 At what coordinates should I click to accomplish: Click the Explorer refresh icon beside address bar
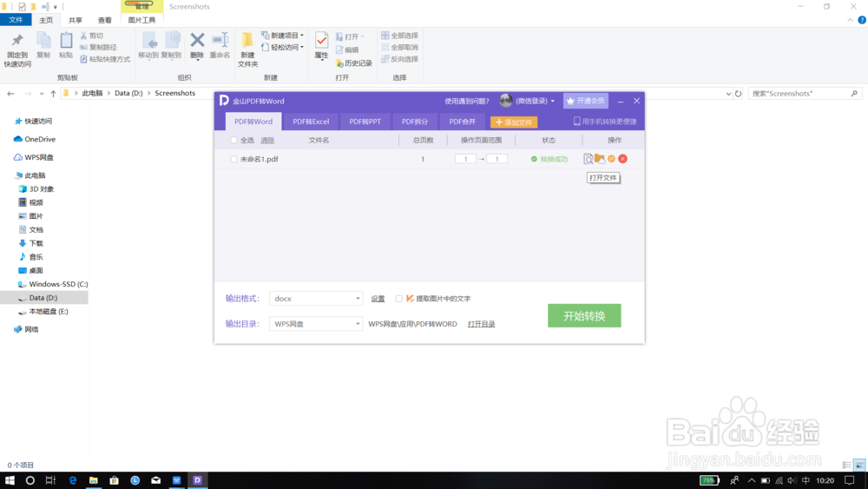point(738,94)
